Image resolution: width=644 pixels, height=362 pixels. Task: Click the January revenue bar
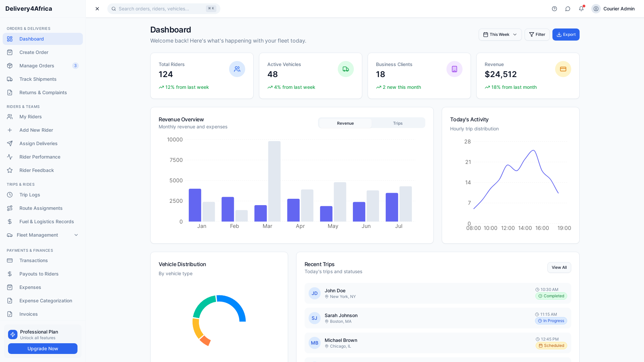[195, 205]
